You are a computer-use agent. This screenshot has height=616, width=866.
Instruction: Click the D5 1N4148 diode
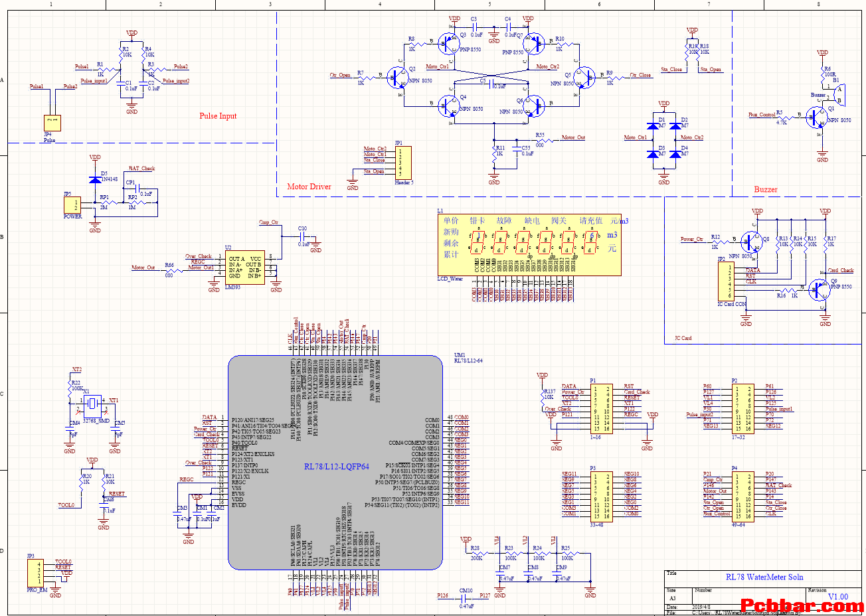pyautogui.click(x=95, y=179)
